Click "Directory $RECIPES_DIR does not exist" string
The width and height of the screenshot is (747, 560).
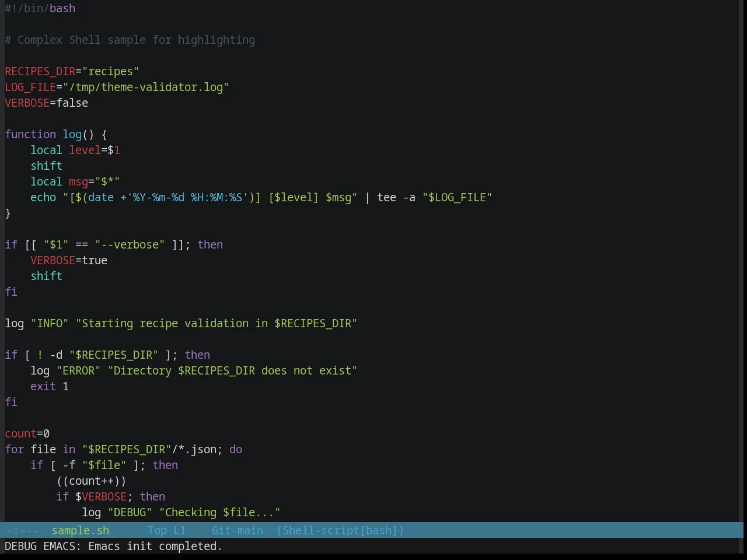click(x=232, y=370)
